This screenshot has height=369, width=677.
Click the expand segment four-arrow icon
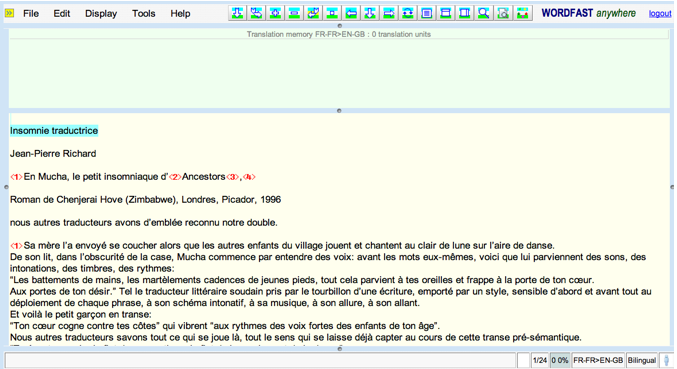tap(275, 13)
